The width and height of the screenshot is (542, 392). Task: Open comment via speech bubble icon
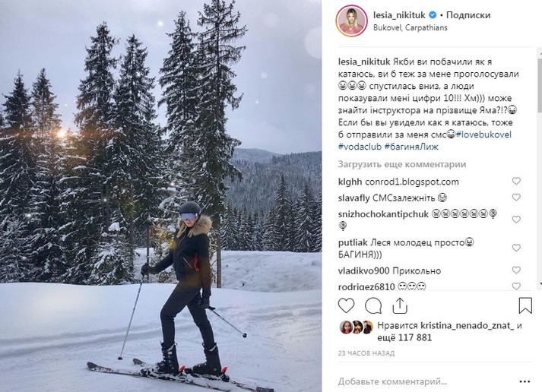[x=372, y=305]
